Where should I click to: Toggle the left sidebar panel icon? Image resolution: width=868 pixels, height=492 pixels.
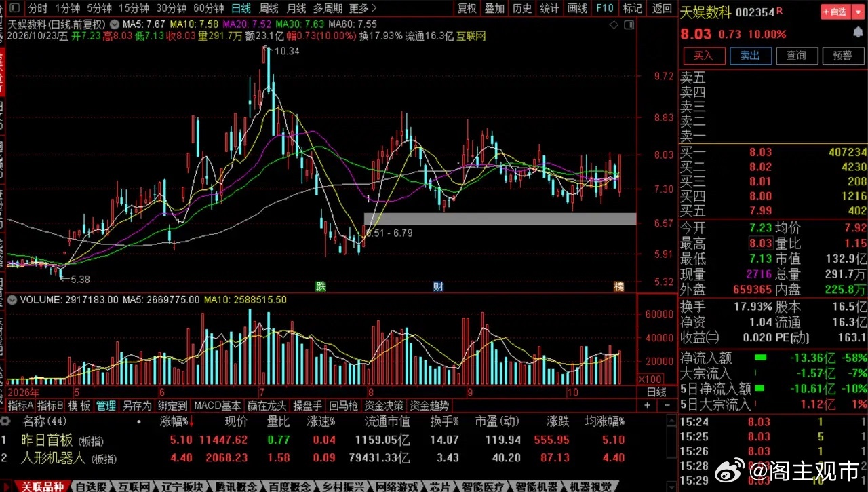14,9
